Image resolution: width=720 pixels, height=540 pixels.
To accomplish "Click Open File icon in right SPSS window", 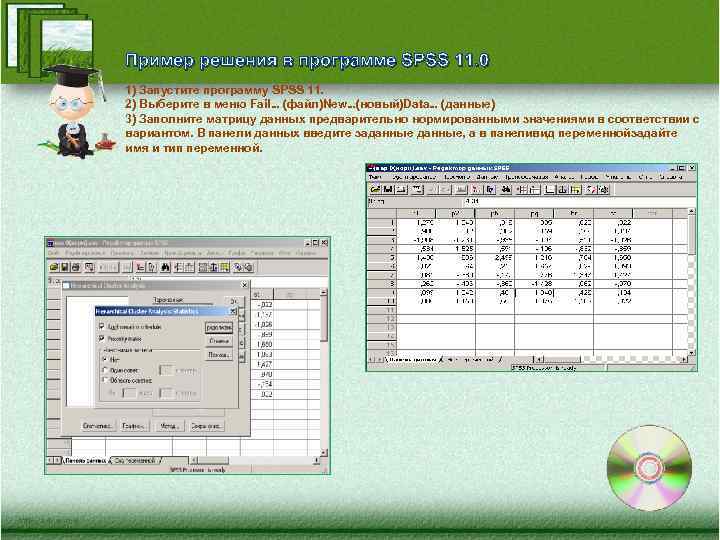I will point(375,189).
